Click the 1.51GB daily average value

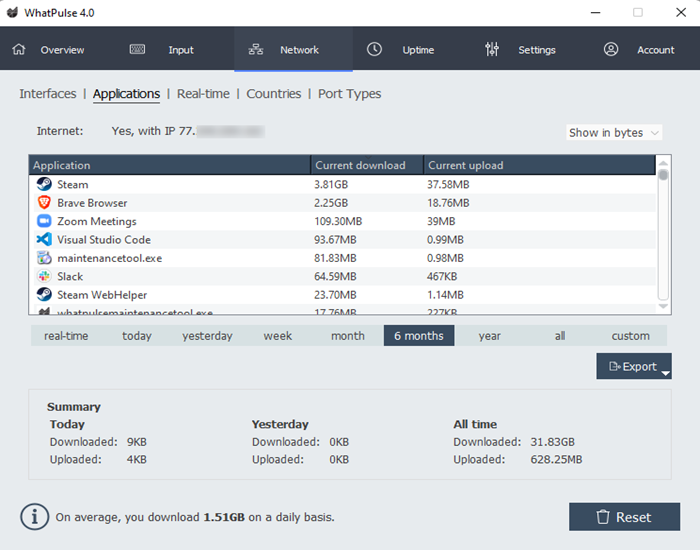coord(224,517)
